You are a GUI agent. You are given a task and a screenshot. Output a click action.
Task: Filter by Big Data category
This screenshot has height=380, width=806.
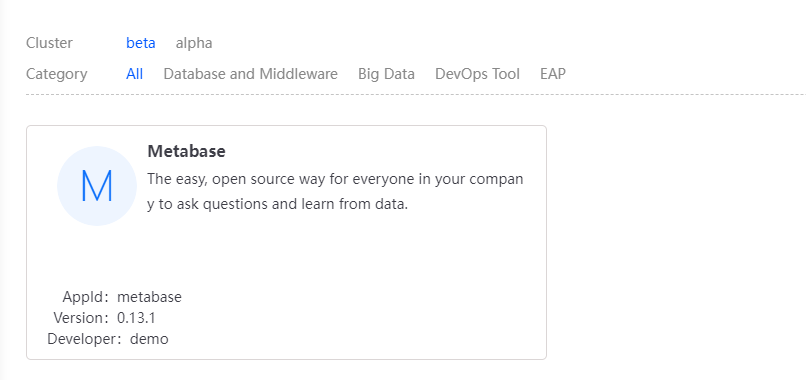(386, 74)
